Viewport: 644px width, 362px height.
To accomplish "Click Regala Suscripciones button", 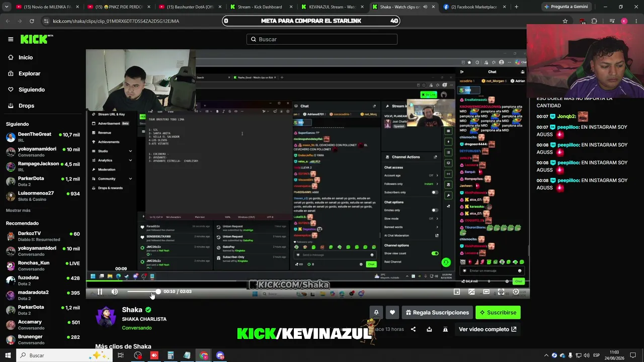I will click(x=437, y=312).
